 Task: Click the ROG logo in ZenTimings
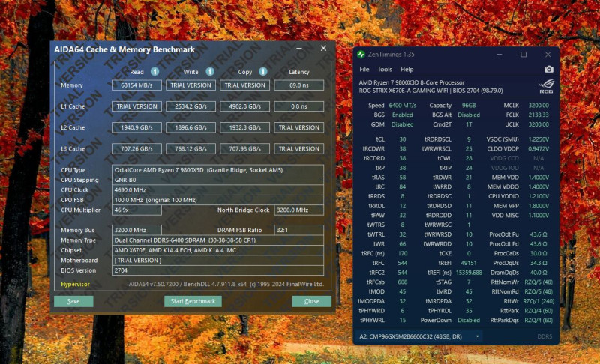[x=546, y=86]
